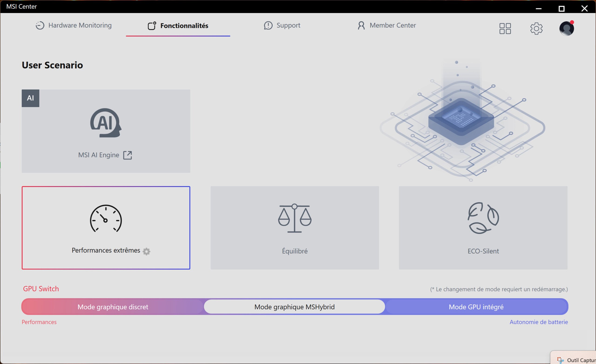Choose the Équilibré scenario card

pos(294,251)
